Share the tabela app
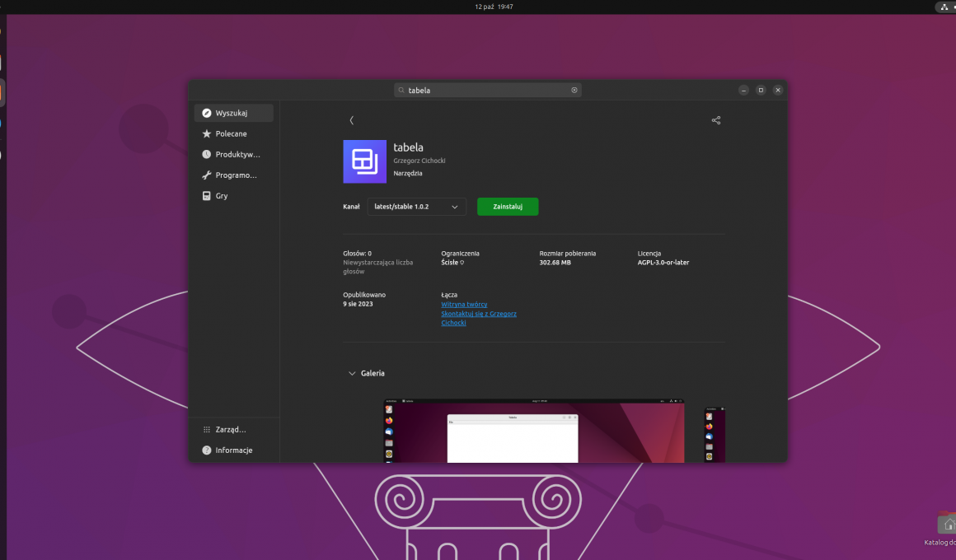956x560 pixels. 715,120
